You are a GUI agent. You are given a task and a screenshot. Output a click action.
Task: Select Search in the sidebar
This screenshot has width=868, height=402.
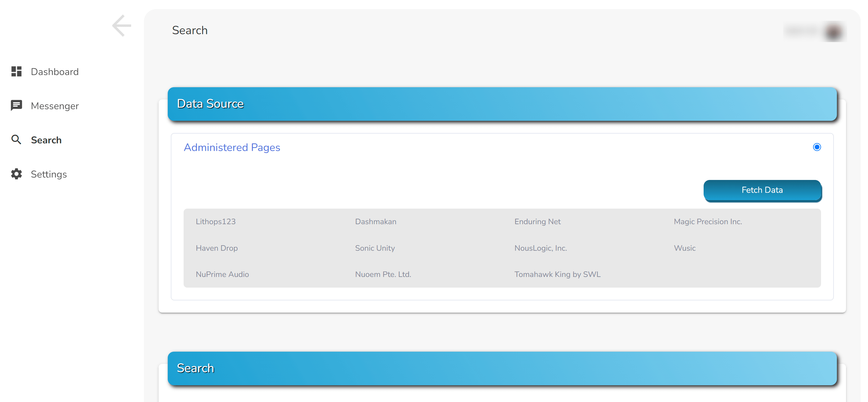point(46,140)
